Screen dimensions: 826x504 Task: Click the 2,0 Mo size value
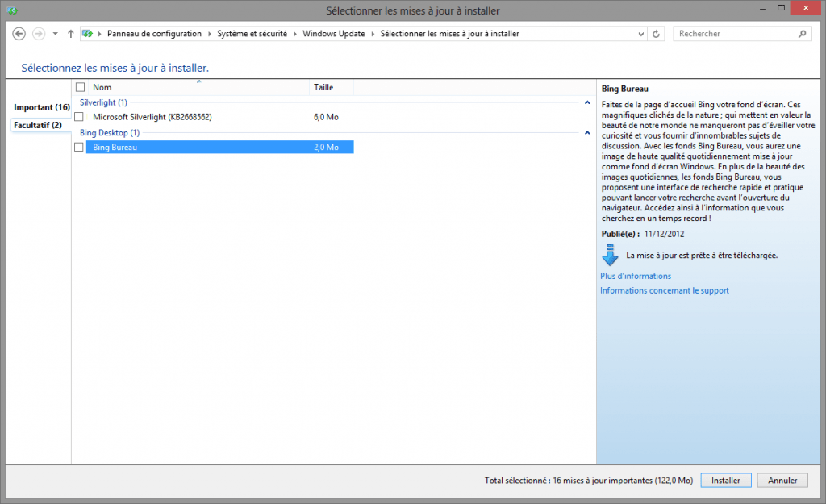pyautogui.click(x=326, y=148)
